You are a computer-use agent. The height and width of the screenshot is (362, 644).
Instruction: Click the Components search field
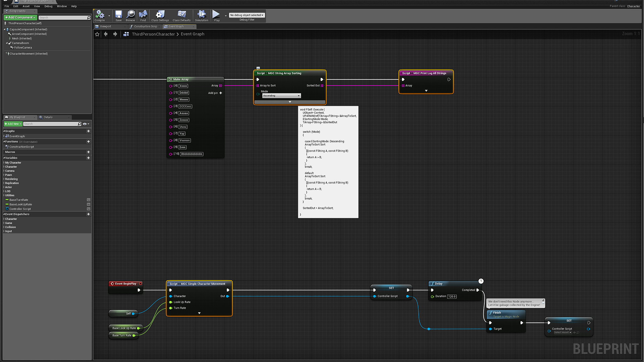click(x=64, y=17)
